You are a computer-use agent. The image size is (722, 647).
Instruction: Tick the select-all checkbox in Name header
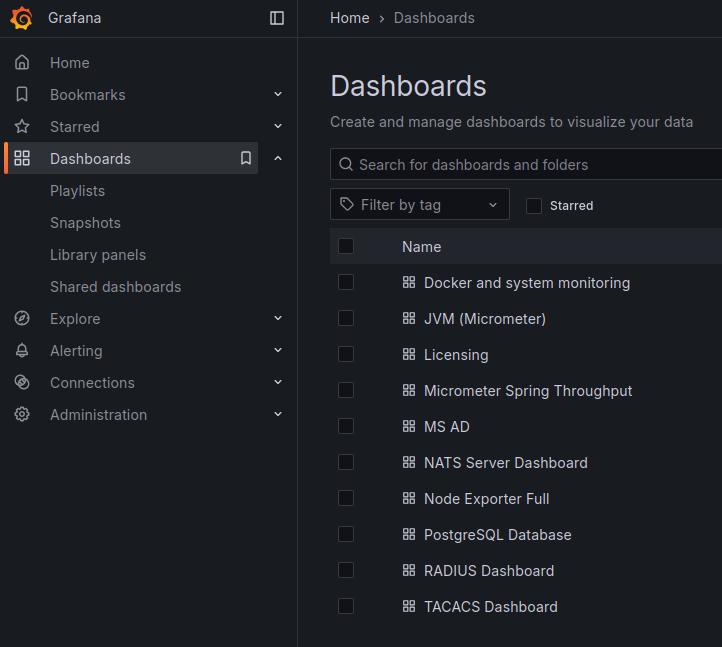coord(346,246)
